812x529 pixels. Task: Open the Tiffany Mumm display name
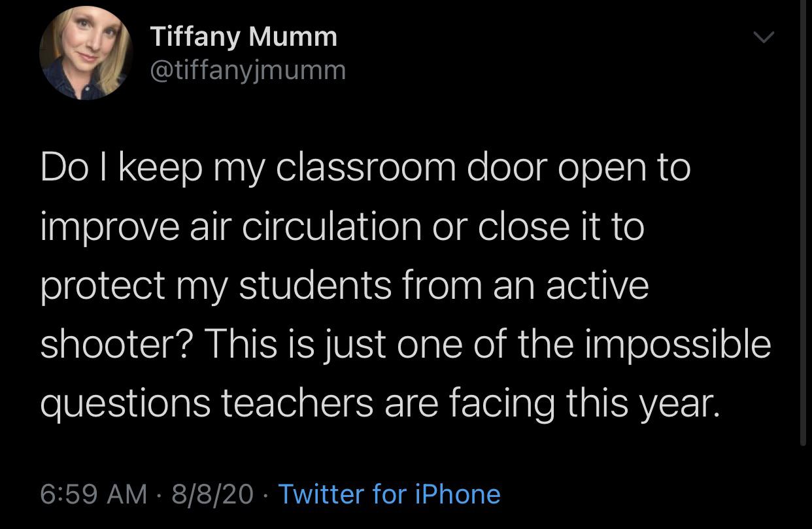(x=244, y=37)
